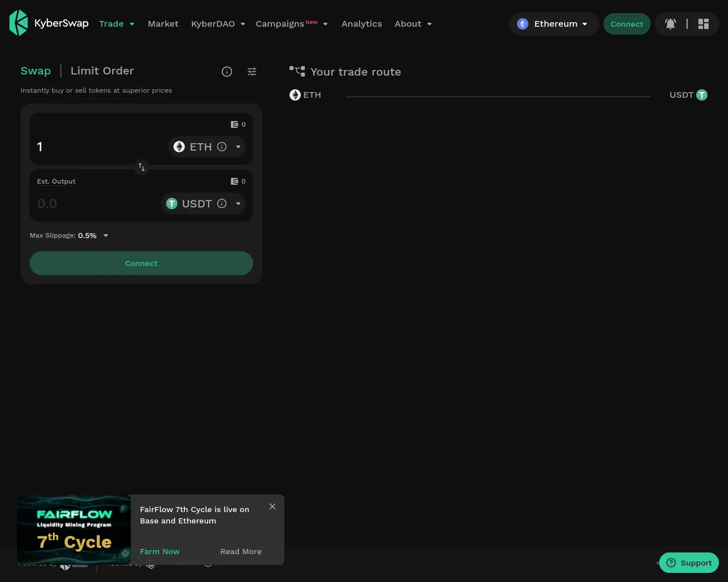
Task: Click the ETH logo in input token button
Action: (x=179, y=147)
